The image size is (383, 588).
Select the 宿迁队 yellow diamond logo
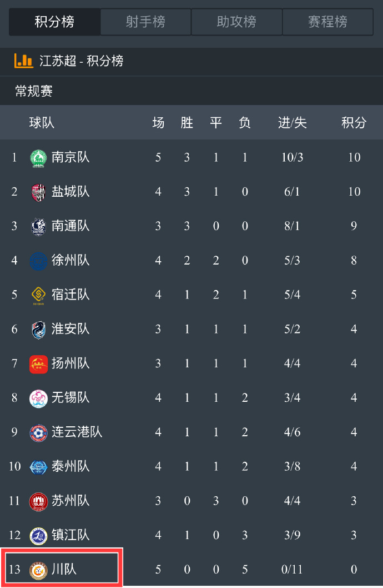click(x=38, y=295)
